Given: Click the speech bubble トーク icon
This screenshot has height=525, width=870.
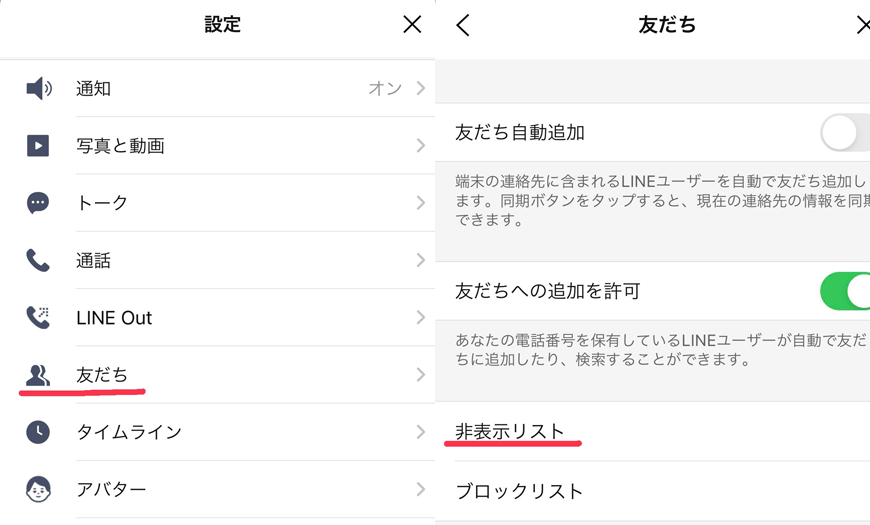Looking at the screenshot, I should tap(38, 203).
